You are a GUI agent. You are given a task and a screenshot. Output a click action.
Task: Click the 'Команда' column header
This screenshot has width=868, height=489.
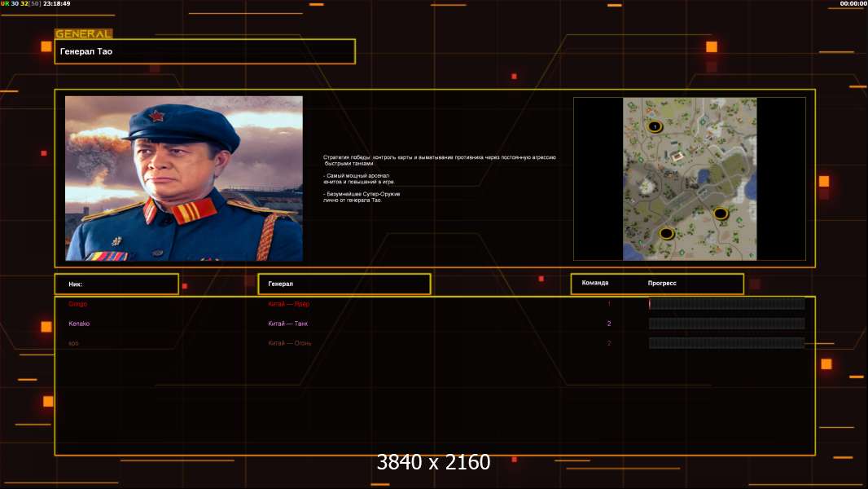[595, 283]
